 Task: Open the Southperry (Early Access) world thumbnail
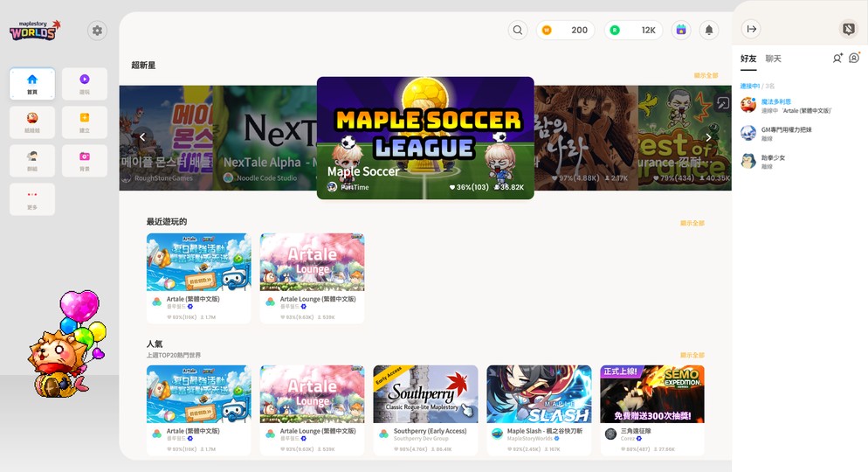pyautogui.click(x=425, y=394)
